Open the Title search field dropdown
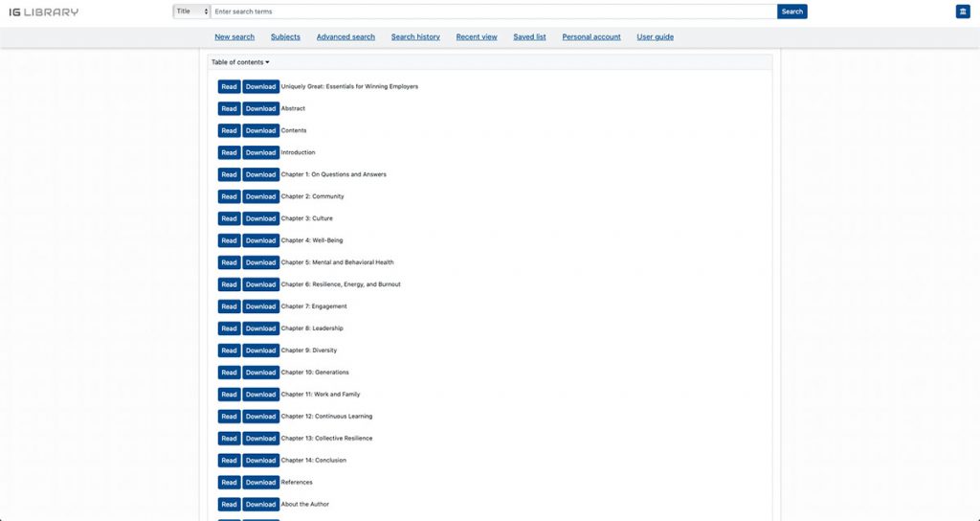980x521 pixels. (191, 11)
